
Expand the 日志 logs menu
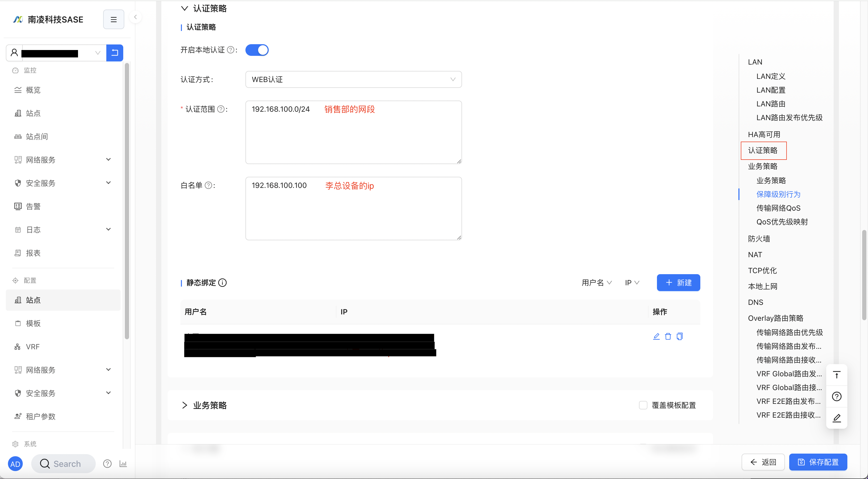pyautogui.click(x=63, y=229)
